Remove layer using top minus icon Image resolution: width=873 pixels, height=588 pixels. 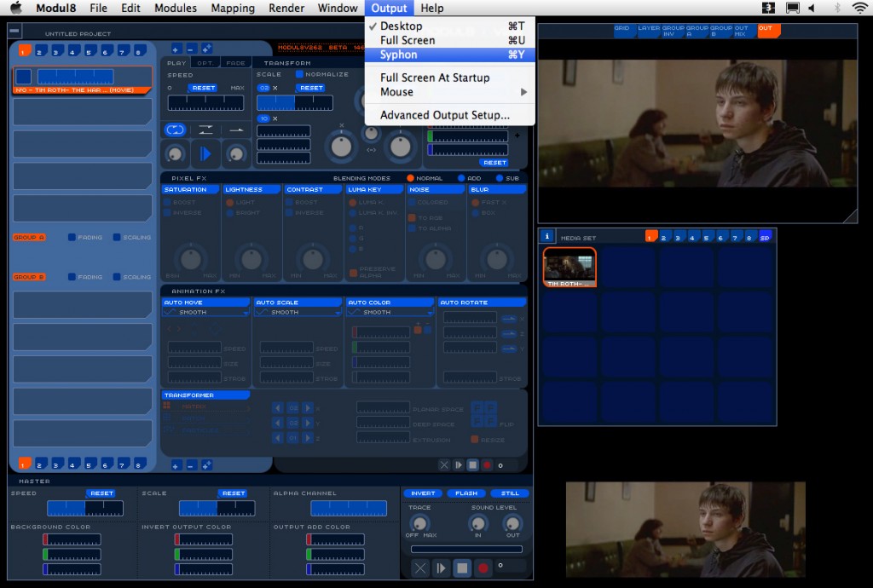190,49
